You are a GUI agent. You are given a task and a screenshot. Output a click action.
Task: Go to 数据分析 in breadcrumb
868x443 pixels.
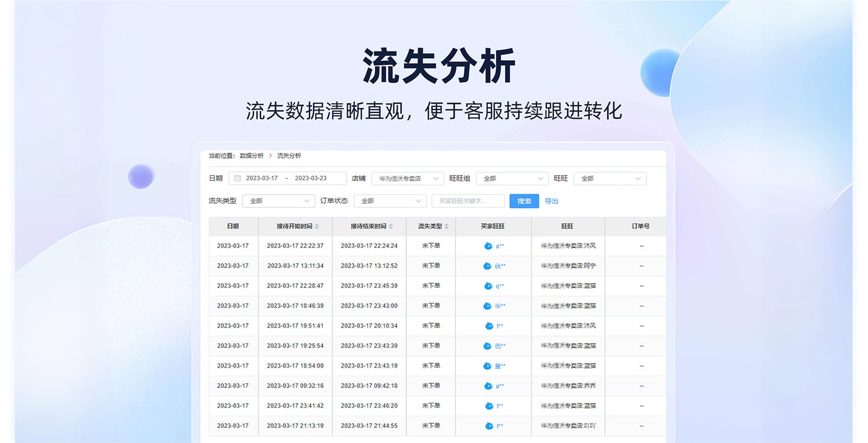[252, 156]
